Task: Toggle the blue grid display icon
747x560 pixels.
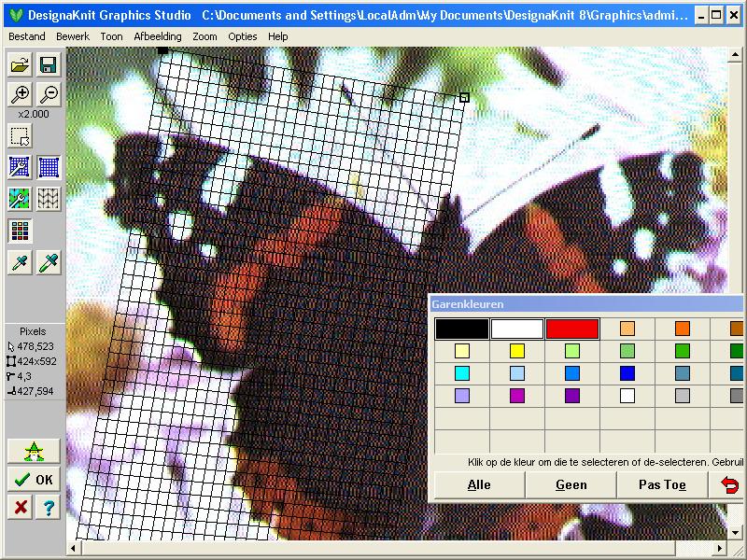Action: [x=49, y=167]
